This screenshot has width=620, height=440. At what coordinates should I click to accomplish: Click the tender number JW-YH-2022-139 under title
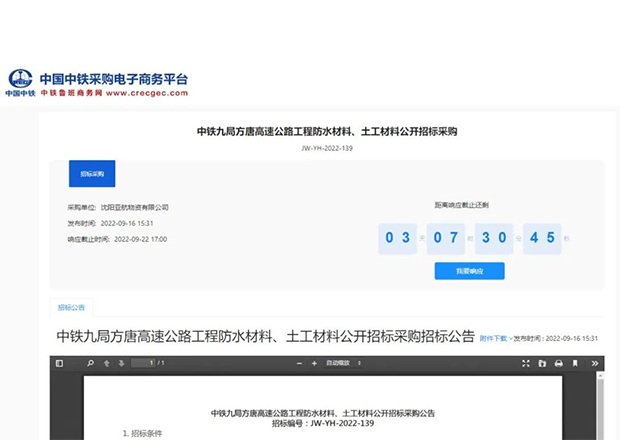(327, 148)
